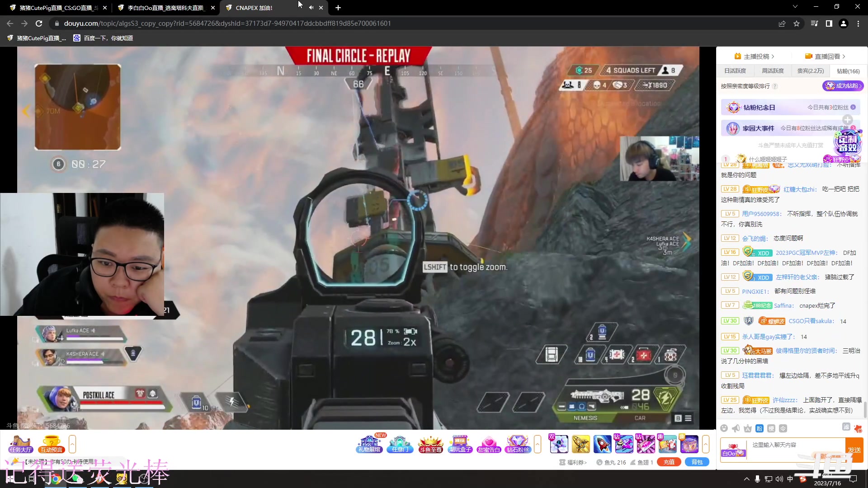Viewport: 868px width, 488px height.
Task: Toggle the 滤 chat filter
Action: [x=846, y=427]
